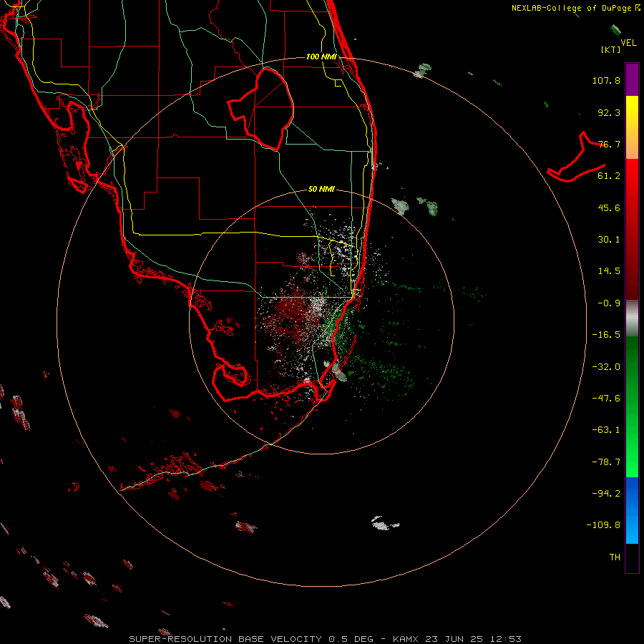Screen dimensions: 644x644
Task: Select the purple segment of the velocity color bar
Action: coord(632,79)
